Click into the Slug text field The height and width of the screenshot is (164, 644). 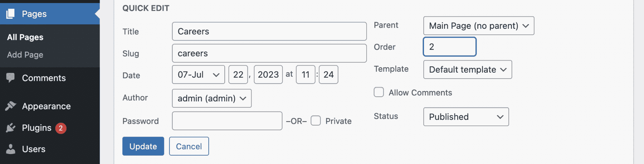coord(269,53)
